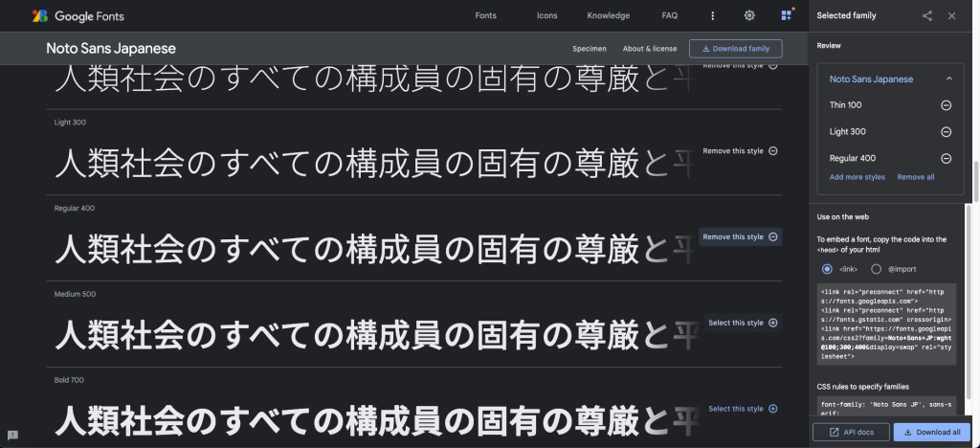
Task: Click the 'Review' heading text
Action: [x=829, y=46]
